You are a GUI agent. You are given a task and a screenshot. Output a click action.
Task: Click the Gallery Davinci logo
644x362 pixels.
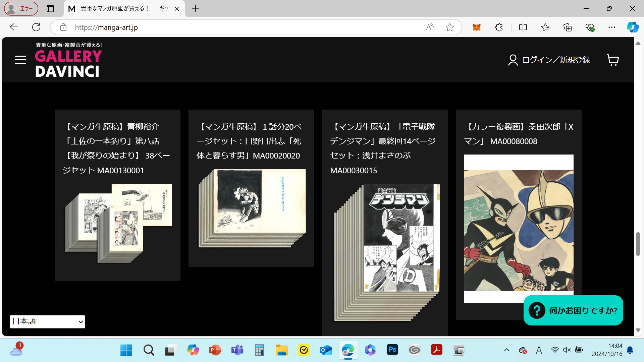[68, 60]
